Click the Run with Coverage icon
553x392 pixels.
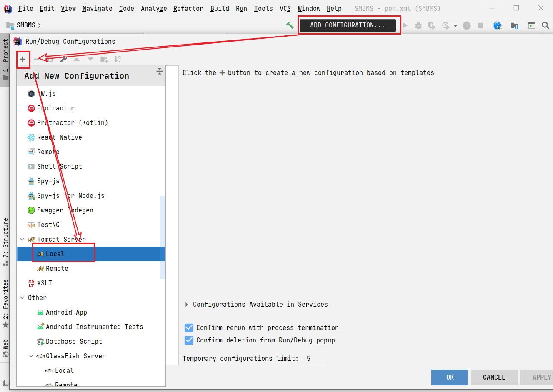click(432, 25)
